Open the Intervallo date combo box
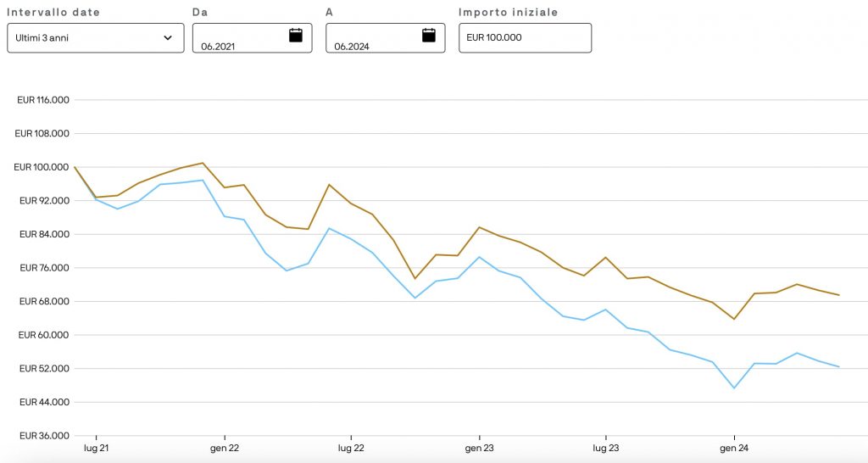 95,38
